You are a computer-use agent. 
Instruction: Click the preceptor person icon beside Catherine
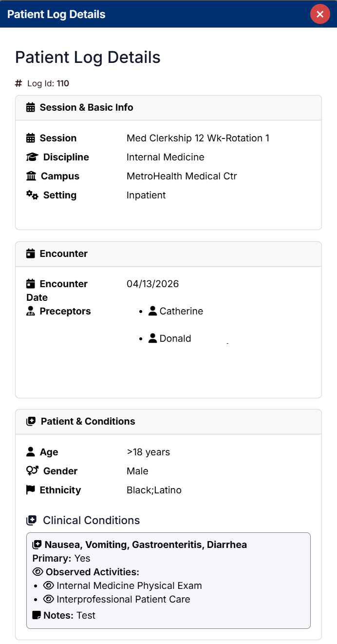152,311
